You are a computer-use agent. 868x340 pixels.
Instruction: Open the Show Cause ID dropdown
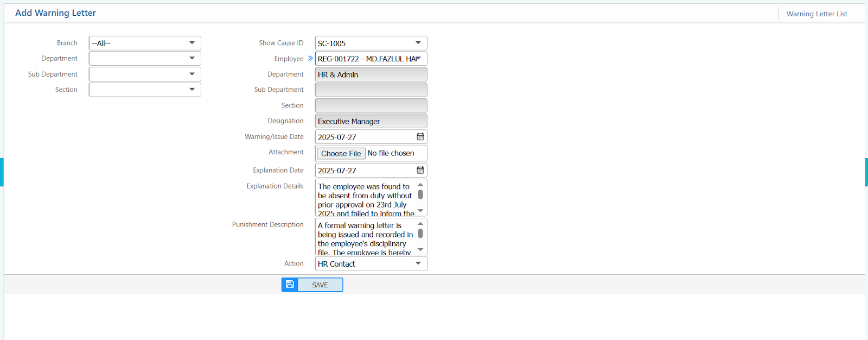pos(371,43)
